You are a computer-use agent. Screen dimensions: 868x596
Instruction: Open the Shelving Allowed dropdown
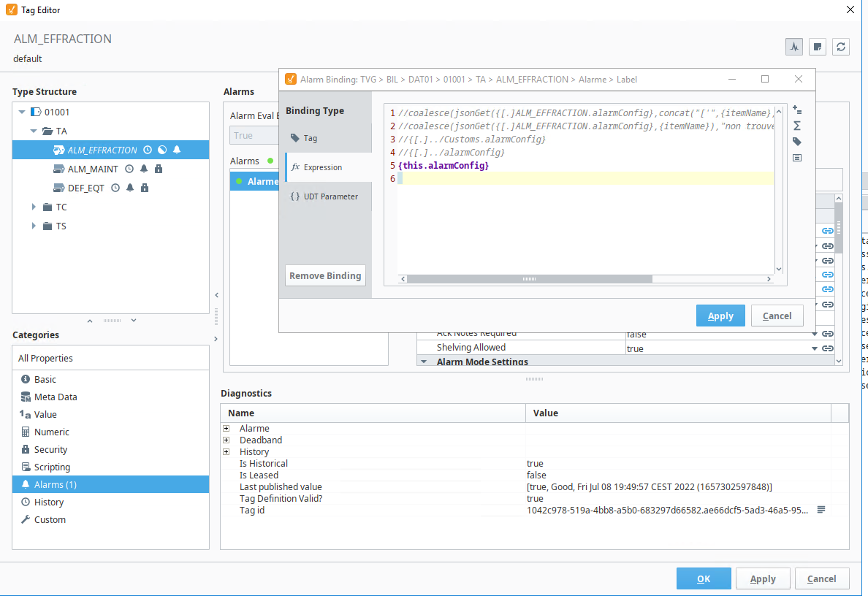coord(814,348)
